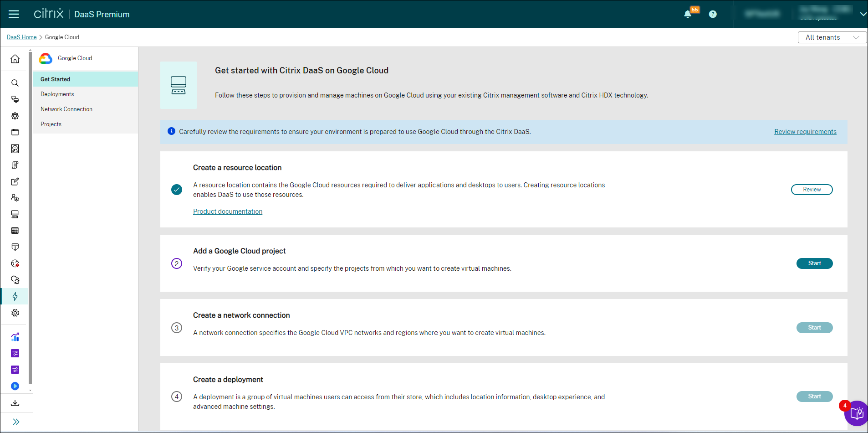
Task: Click Review button for resource location
Action: pyautogui.click(x=812, y=190)
